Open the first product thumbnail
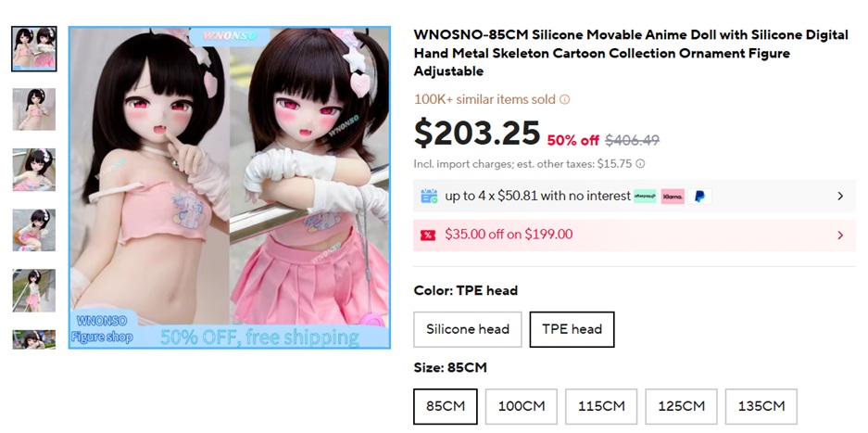 coord(33,49)
